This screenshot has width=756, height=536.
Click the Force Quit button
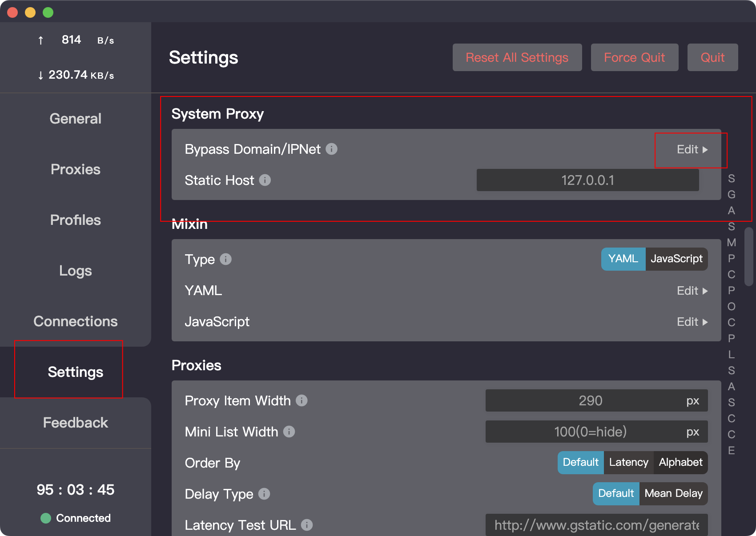pyautogui.click(x=635, y=57)
